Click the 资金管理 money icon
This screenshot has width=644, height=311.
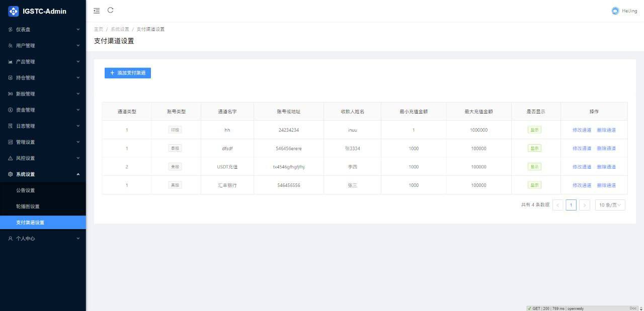click(11, 110)
